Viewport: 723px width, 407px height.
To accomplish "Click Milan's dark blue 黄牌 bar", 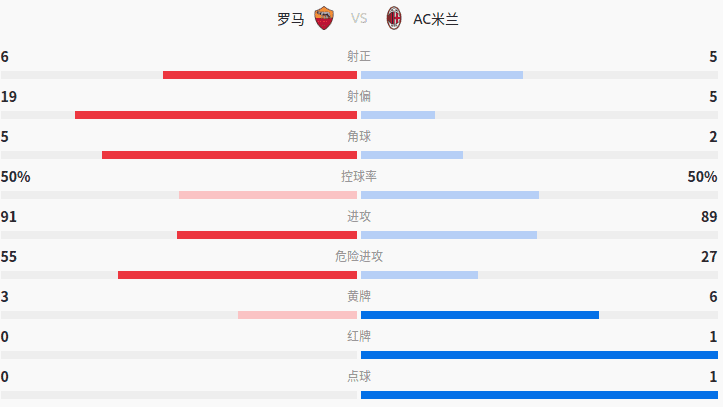I will pyautogui.click(x=480, y=315).
